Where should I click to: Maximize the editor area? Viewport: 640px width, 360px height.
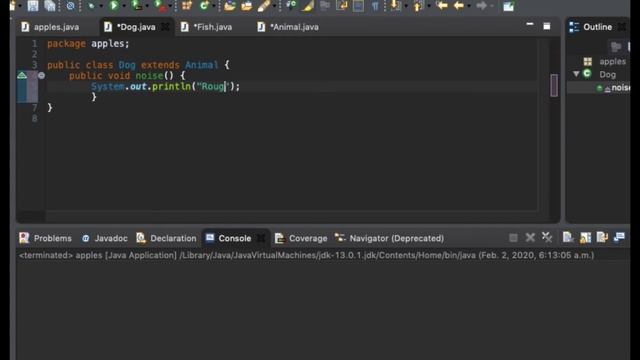(x=547, y=27)
